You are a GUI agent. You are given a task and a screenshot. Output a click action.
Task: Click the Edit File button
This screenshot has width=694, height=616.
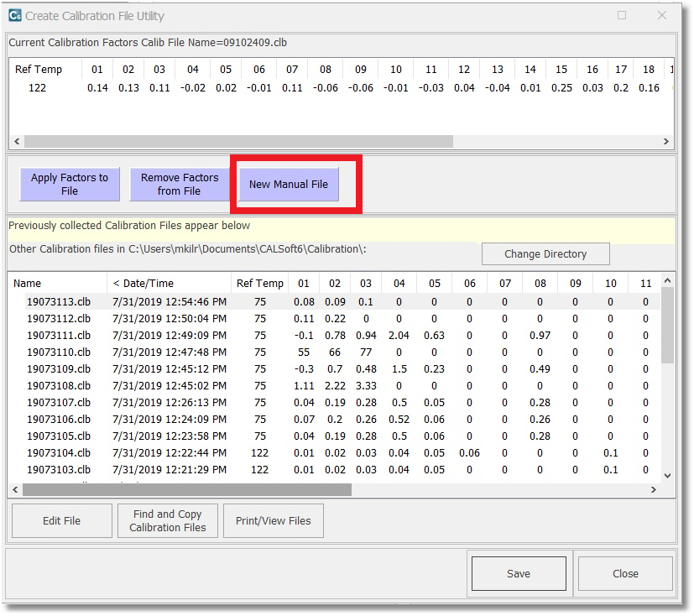[61, 521]
